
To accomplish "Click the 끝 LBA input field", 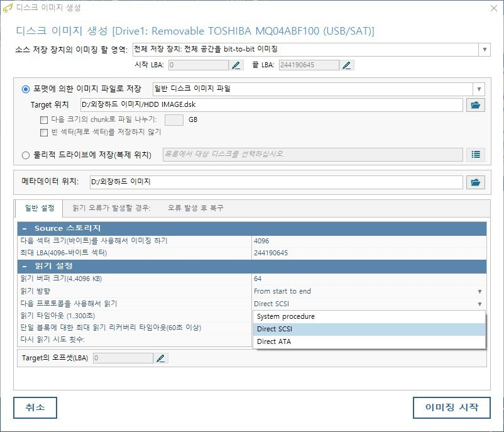I will [309, 65].
